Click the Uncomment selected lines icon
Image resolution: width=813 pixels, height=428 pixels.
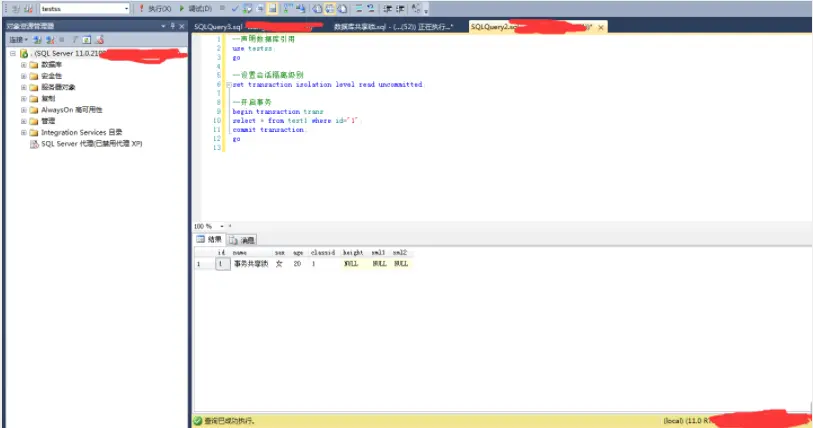(371, 9)
